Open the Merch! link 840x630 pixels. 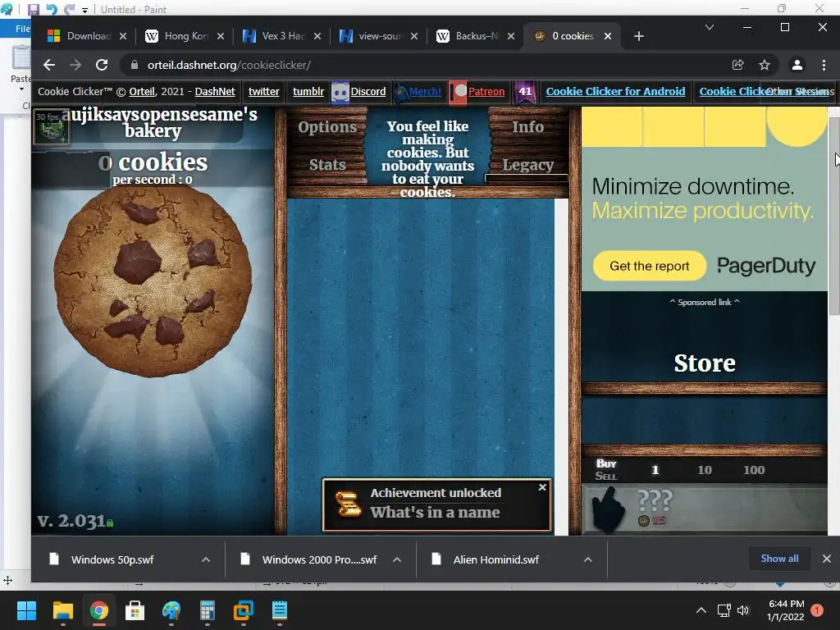pos(425,92)
